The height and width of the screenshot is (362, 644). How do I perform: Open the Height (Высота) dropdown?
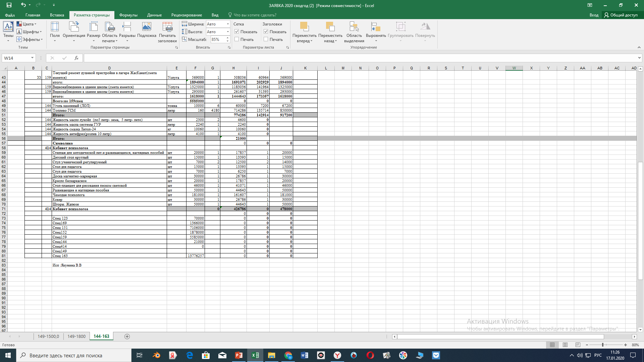228,32
